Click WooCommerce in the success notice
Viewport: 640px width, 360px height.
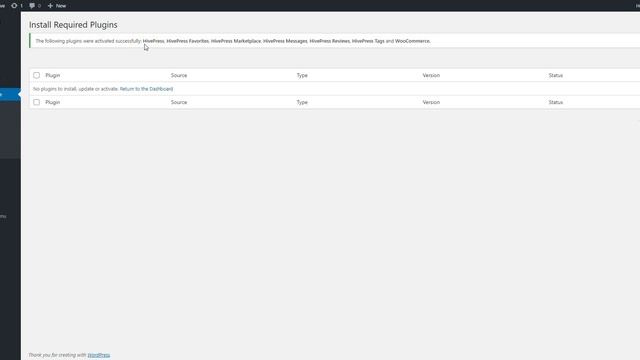click(x=412, y=41)
